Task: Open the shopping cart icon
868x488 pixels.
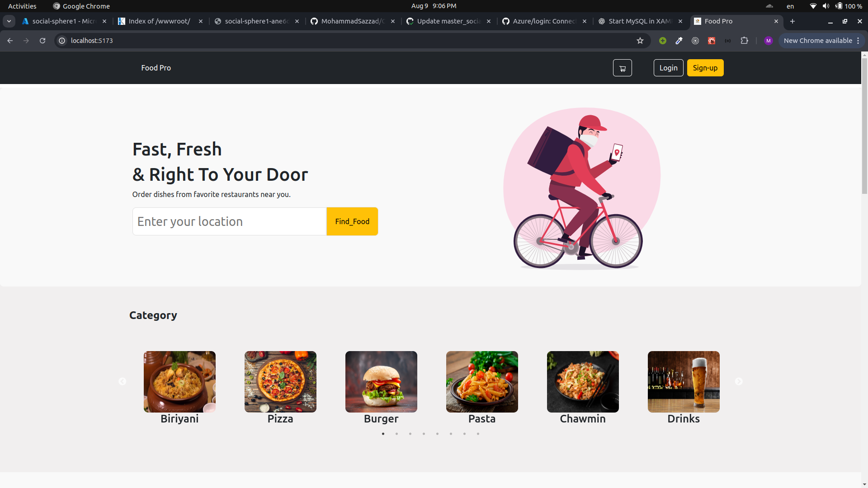Action: pos(623,68)
